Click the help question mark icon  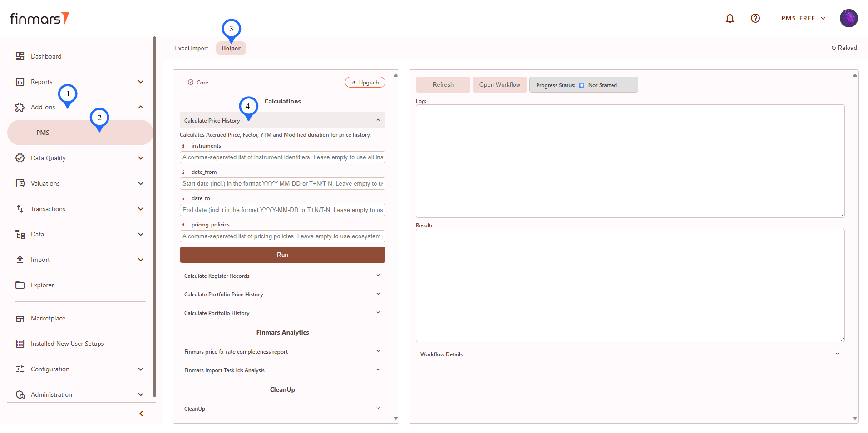tap(755, 18)
